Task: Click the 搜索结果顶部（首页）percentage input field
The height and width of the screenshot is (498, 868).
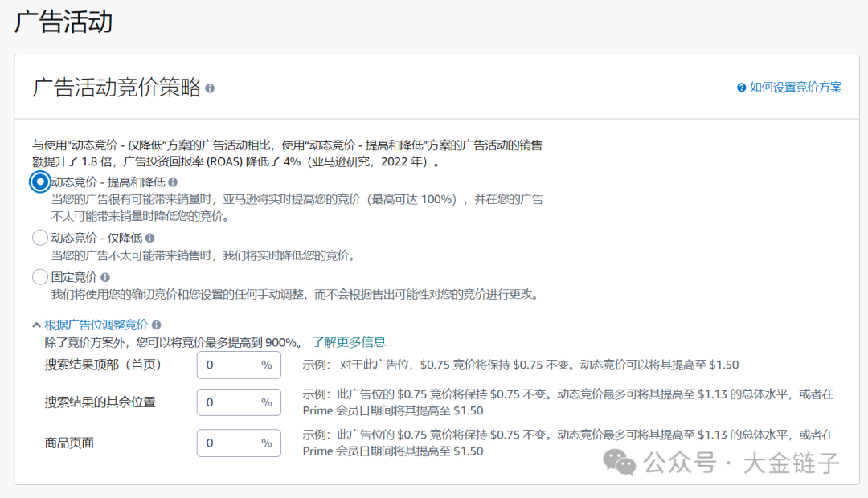Action: (237, 365)
